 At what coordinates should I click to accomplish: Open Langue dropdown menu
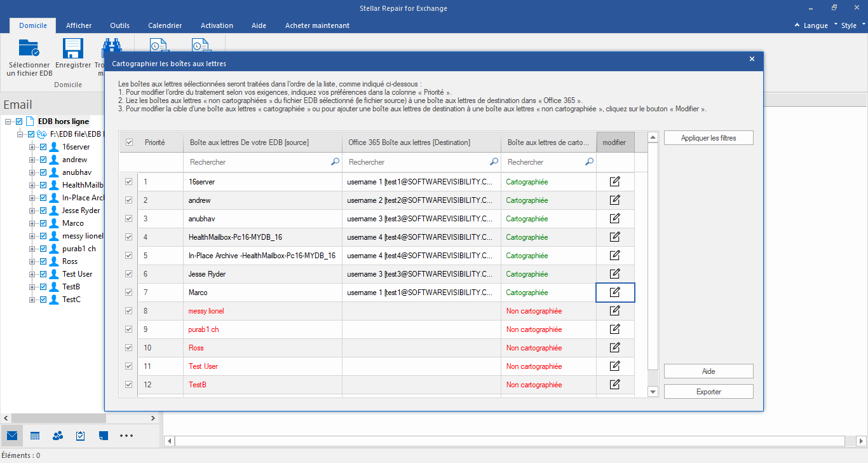(x=815, y=25)
